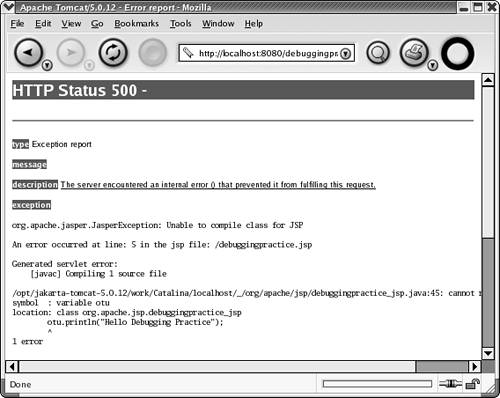Open the Tools menu
This screenshot has height=398, width=500.
pos(181,24)
